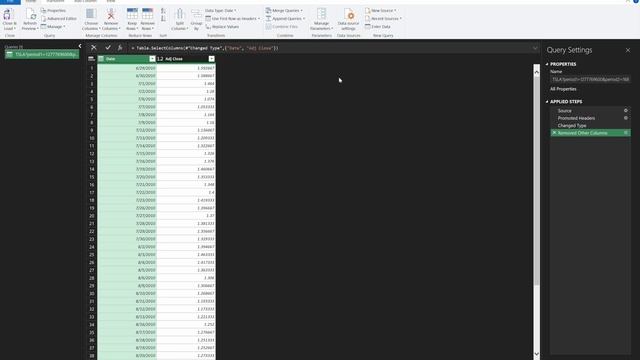Click the grid scrollbar down arrow
640x360 pixels.
coord(536,354)
